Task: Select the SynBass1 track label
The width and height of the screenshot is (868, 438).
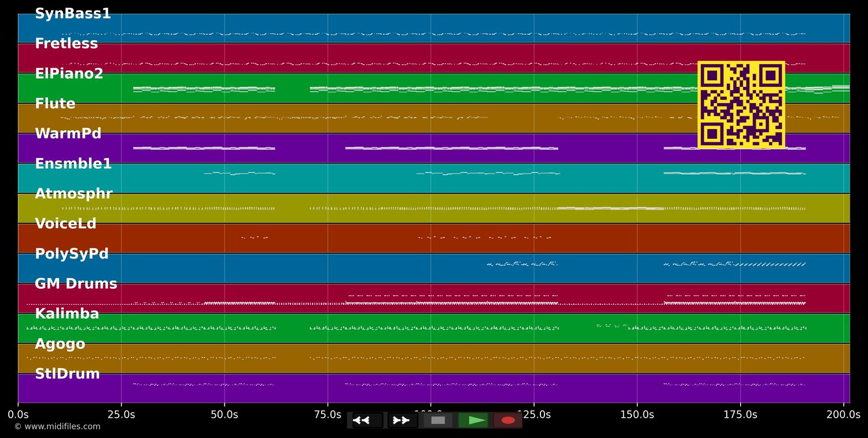Action: point(72,14)
